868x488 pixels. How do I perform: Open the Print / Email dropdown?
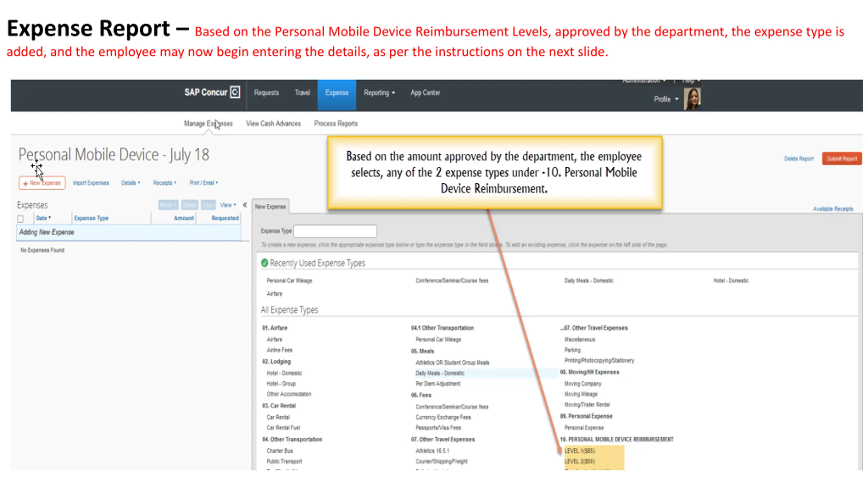coord(203,183)
